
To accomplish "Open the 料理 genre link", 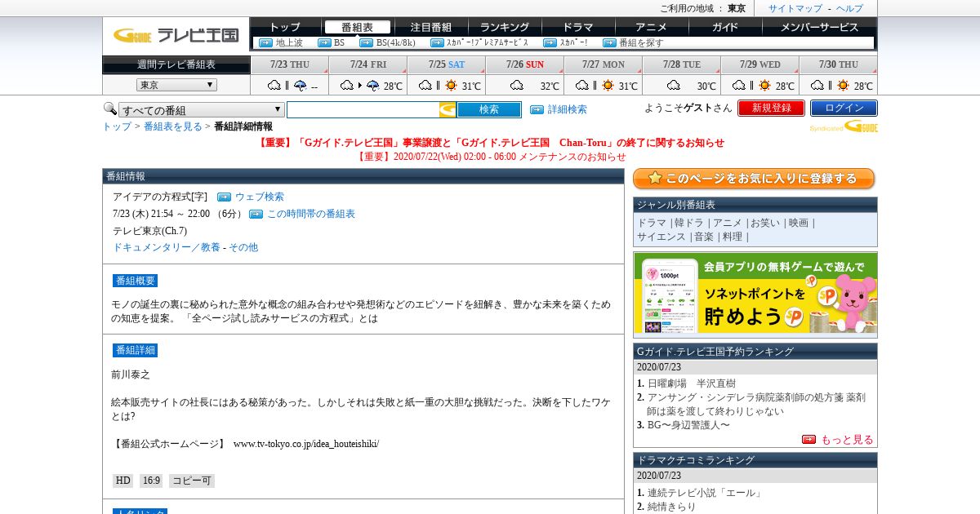I will click(x=733, y=237).
